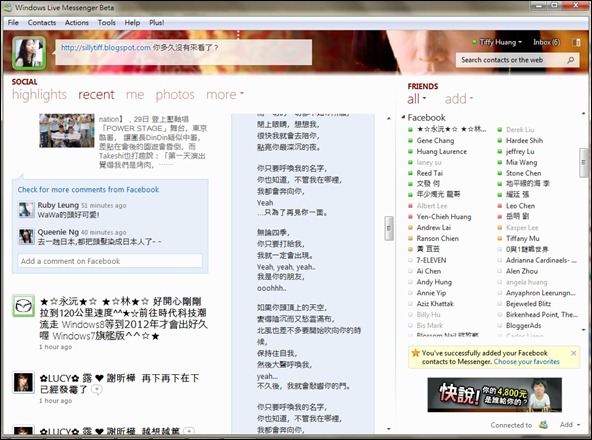Image resolution: width=592 pixels, height=440 pixels.
Task: Click green status icon beside Hardee Shih
Action: 500,140
